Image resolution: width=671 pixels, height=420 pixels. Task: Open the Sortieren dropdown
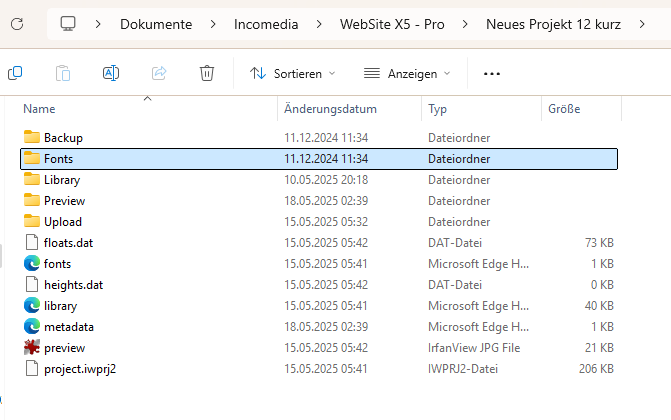point(292,74)
